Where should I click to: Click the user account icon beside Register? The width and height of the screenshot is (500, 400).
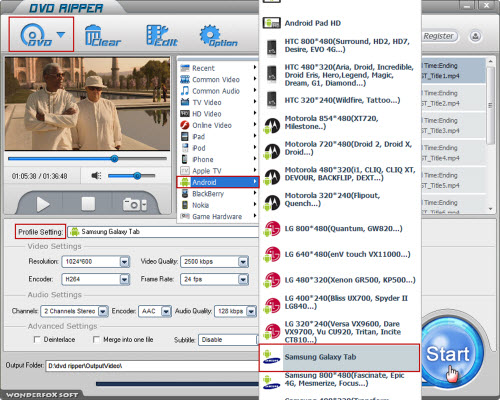tap(476, 36)
